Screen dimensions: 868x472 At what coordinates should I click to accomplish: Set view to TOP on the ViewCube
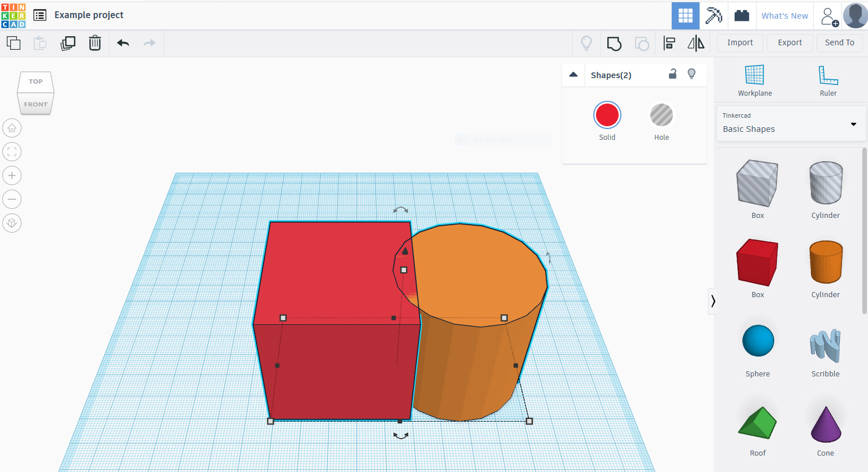click(x=35, y=81)
